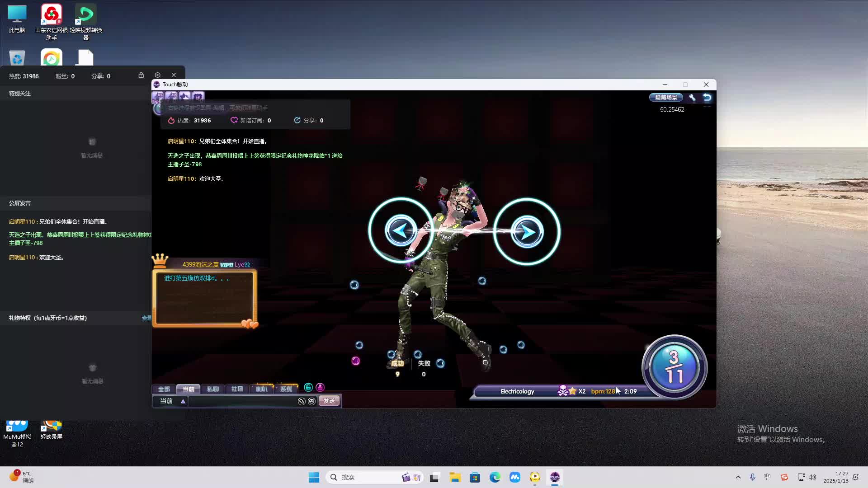Click the chat message input field
This screenshot has height=488, width=868.
(x=242, y=401)
